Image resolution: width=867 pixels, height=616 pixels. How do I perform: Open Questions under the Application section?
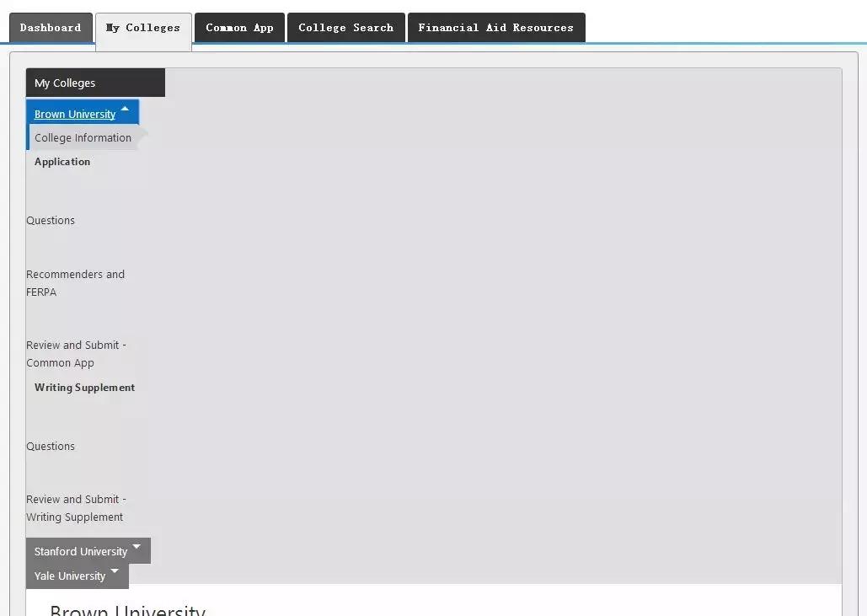point(51,220)
